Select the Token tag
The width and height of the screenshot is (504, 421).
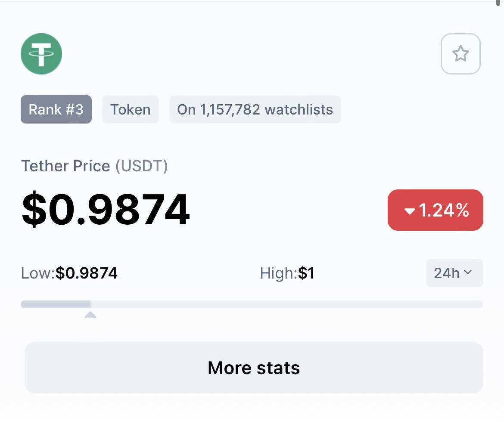point(130,109)
